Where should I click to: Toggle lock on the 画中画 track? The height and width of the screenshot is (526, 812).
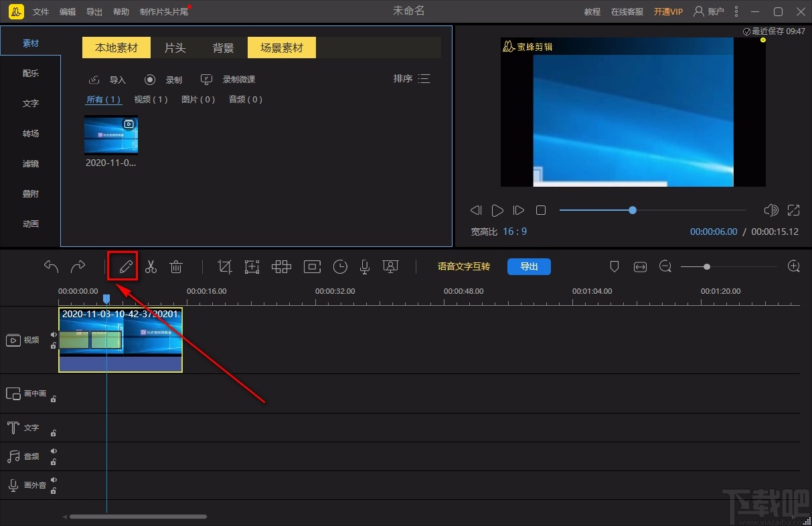[54, 399]
